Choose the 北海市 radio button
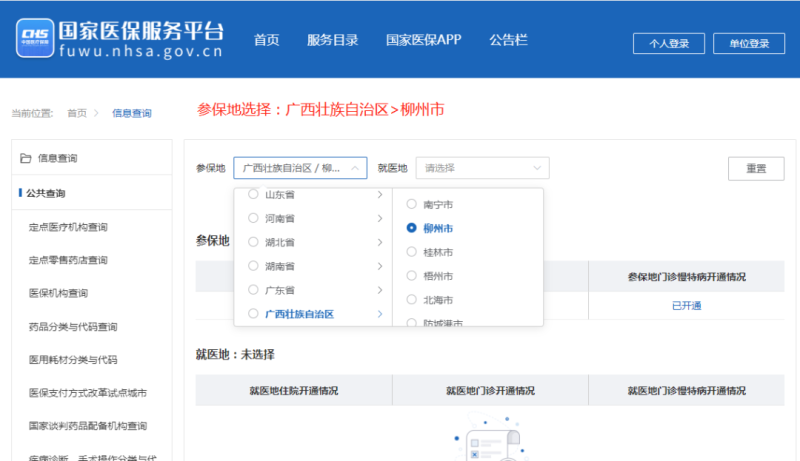The height and width of the screenshot is (461, 800). tap(411, 300)
